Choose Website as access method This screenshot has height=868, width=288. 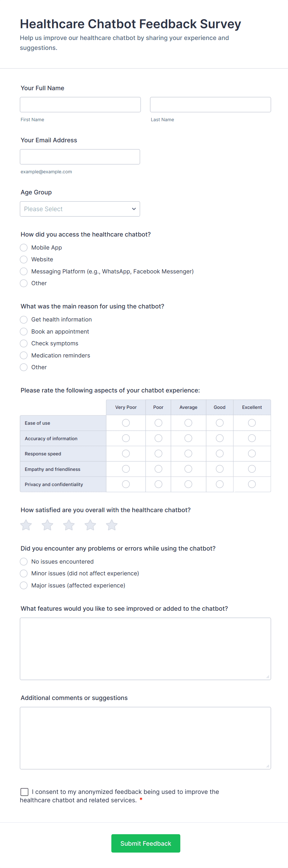[24, 259]
